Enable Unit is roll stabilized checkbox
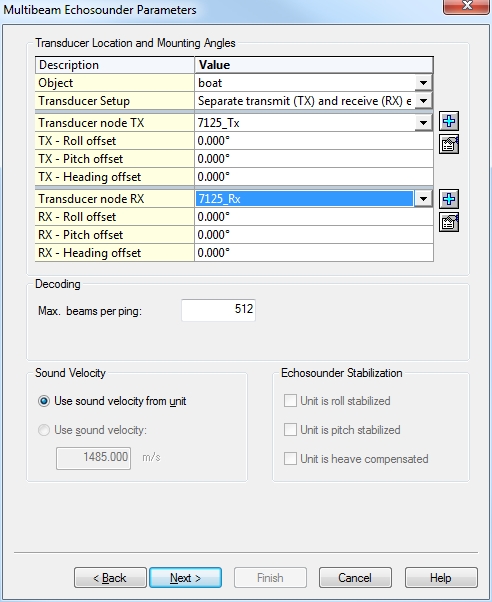492x602 pixels. coord(290,401)
